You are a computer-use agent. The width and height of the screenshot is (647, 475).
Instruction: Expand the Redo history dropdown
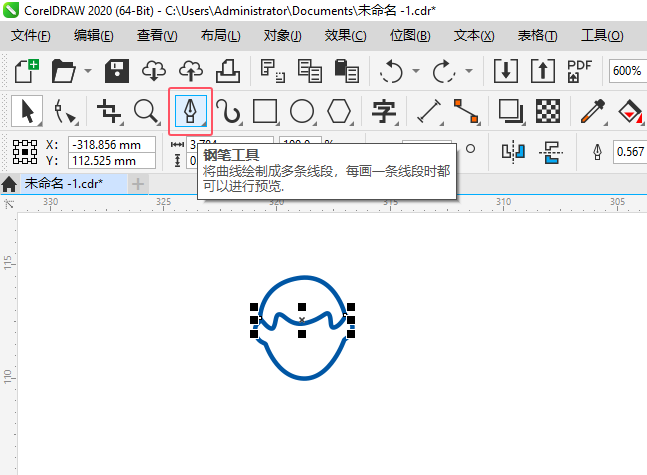[469, 71]
